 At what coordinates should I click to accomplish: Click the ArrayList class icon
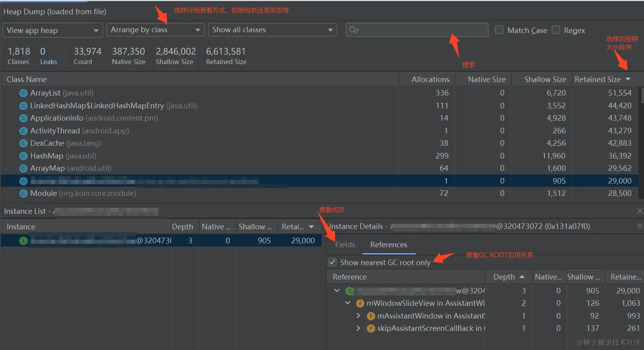point(24,93)
